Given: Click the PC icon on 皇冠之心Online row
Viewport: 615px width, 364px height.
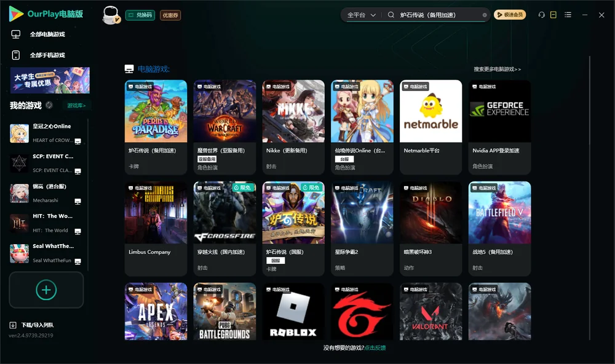Looking at the screenshot, I should (77, 141).
